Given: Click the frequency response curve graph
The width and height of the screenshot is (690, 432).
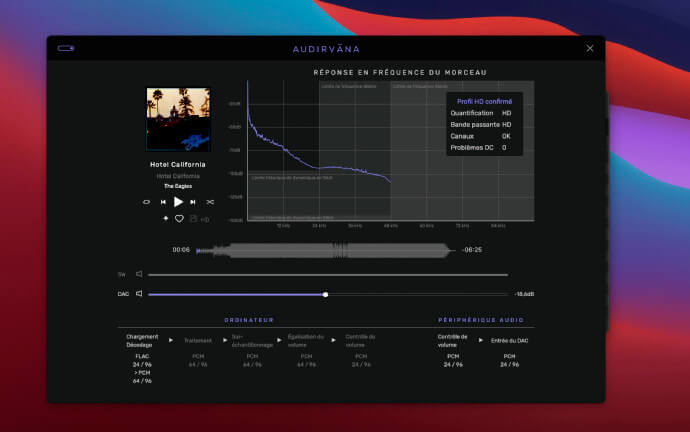Looking at the screenshot, I should (x=391, y=150).
